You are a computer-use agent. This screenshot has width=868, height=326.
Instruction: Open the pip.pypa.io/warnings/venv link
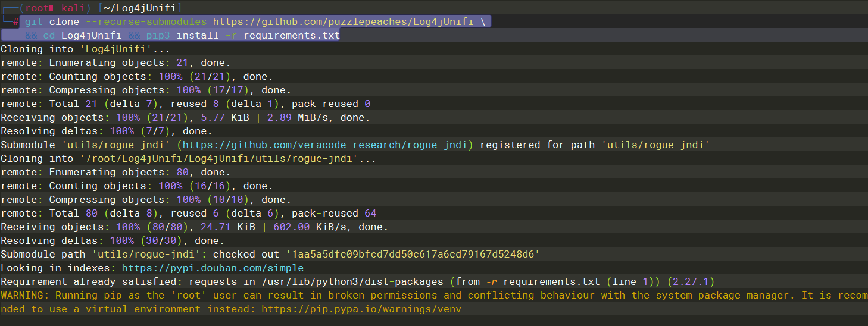coord(361,309)
